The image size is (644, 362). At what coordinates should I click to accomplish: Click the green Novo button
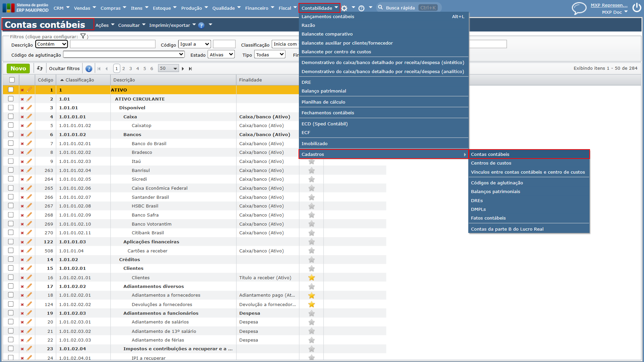18,68
